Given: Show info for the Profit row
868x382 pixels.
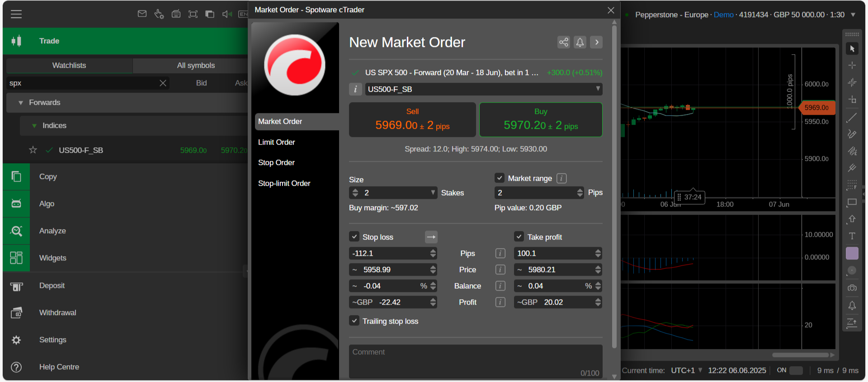Looking at the screenshot, I should (x=500, y=302).
